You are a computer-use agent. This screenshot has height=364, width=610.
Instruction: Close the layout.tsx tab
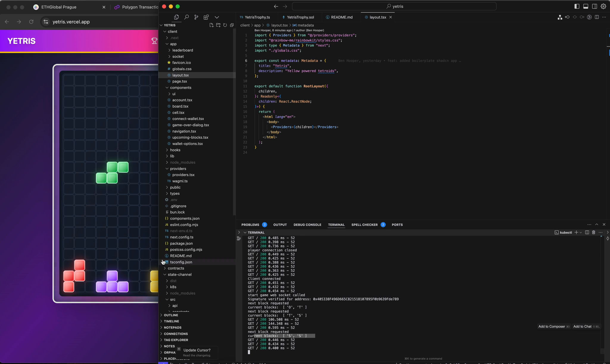[x=390, y=17]
